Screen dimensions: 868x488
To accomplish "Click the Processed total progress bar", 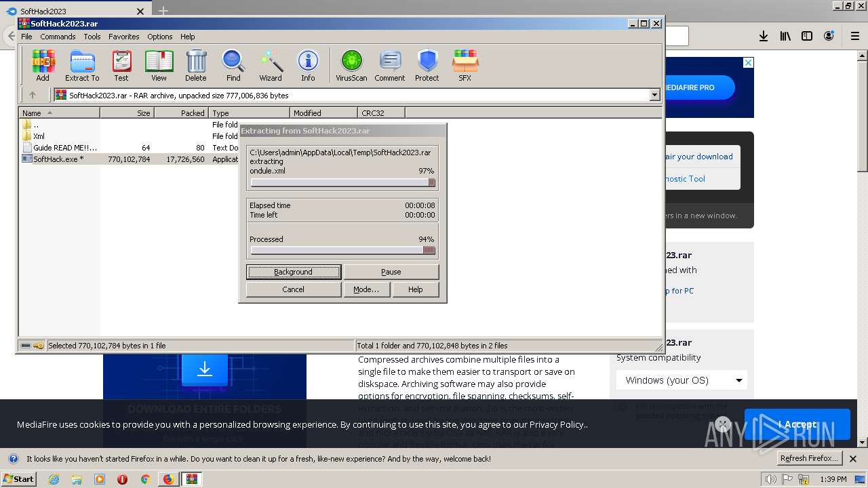I will [342, 250].
